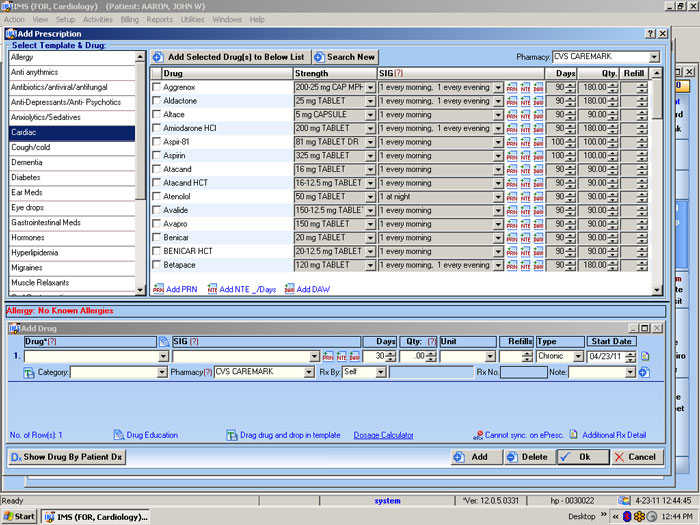700x525 pixels.
Task: Click the Search New button
Action: [345, 57]
